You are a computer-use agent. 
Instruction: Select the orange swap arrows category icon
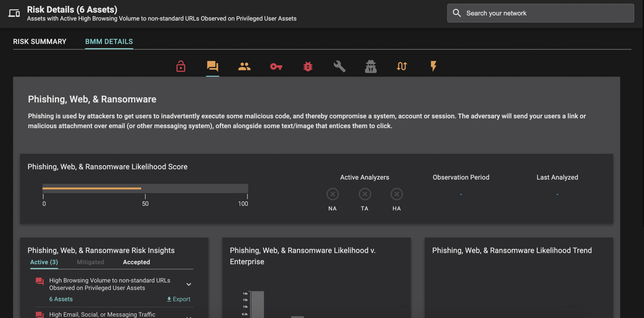(x=402, y=66)
